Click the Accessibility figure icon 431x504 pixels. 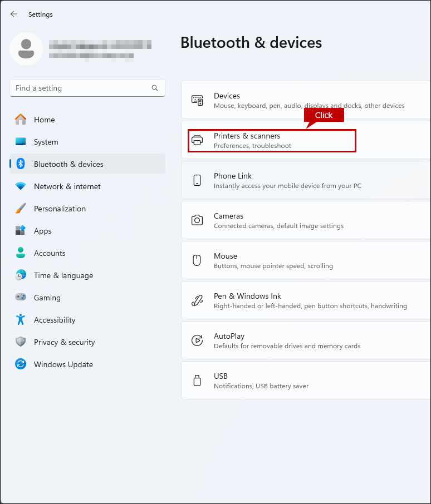coord(21,319)
